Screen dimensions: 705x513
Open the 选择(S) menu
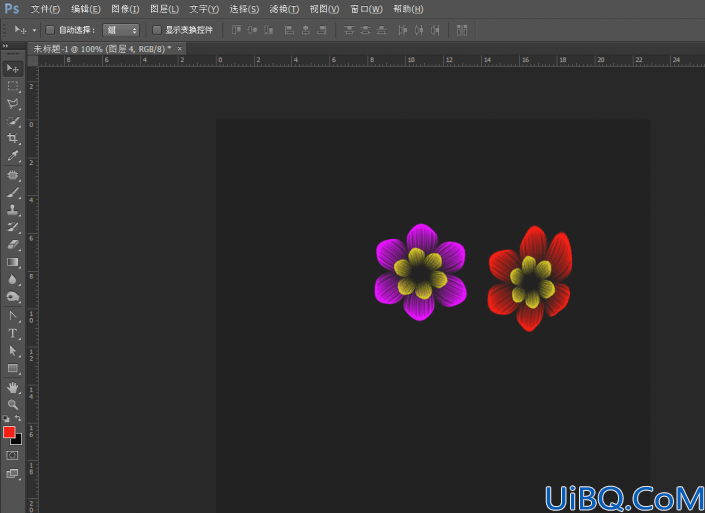[244, 9]
